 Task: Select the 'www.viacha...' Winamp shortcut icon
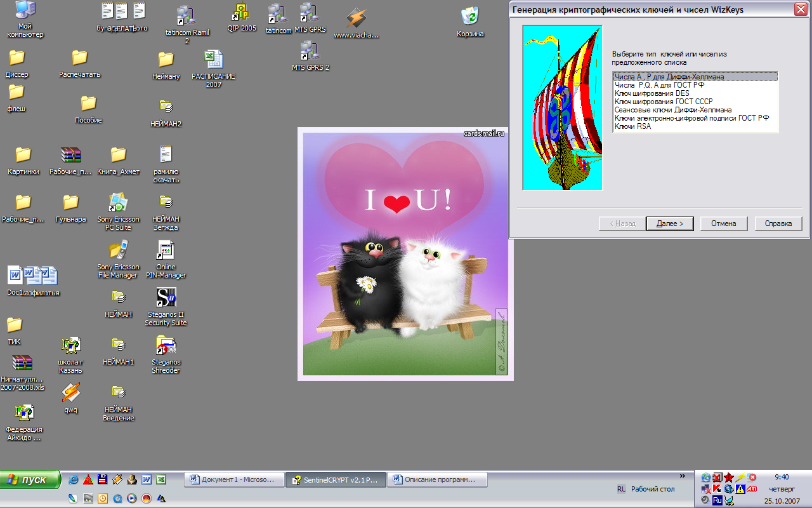click(356, 23)
